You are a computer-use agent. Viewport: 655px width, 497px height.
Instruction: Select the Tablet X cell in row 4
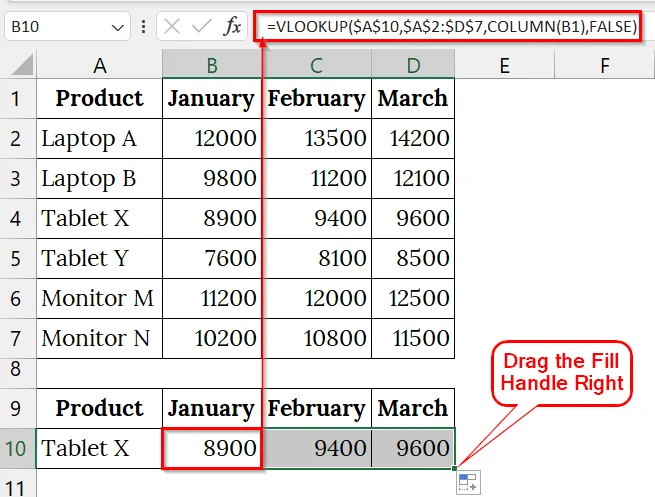coord(99,218)
